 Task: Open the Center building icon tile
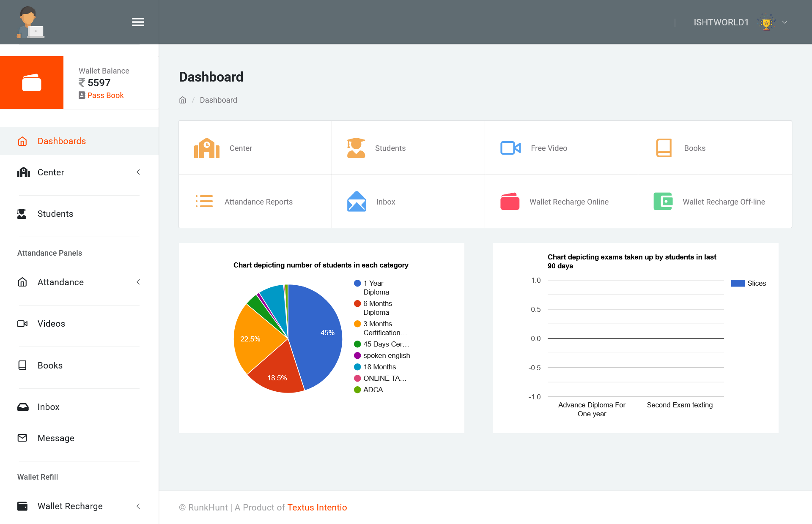pyautogui.click(x=207, y=148)
